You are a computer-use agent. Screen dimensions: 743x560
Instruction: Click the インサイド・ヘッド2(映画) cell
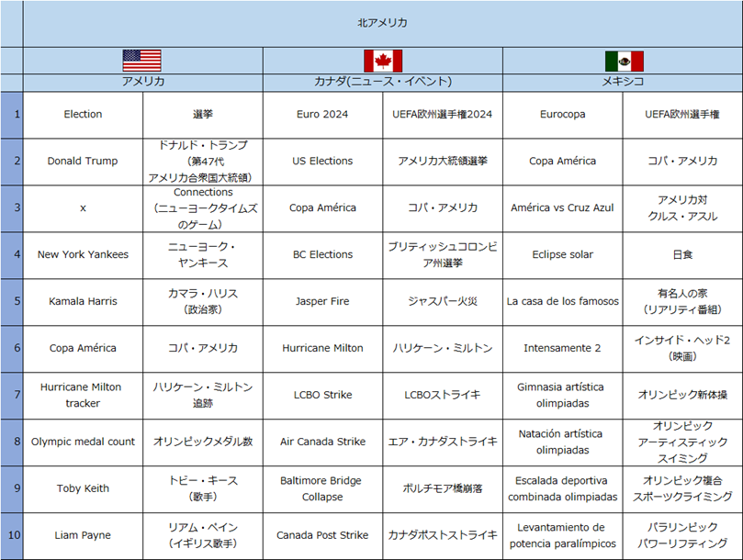tap(682, 348)
